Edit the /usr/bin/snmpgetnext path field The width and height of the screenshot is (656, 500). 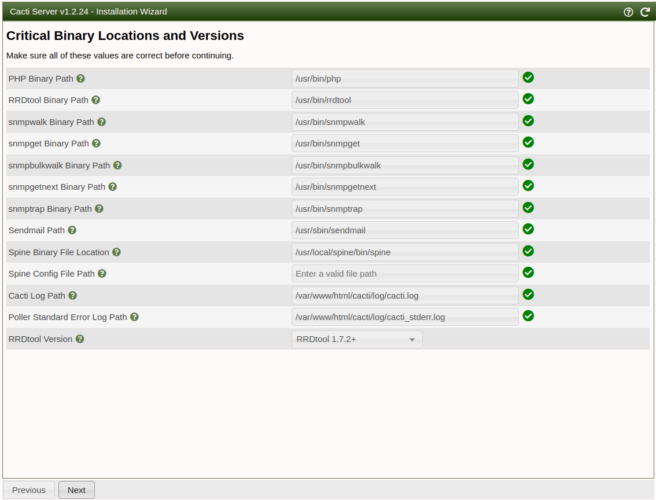405,187
